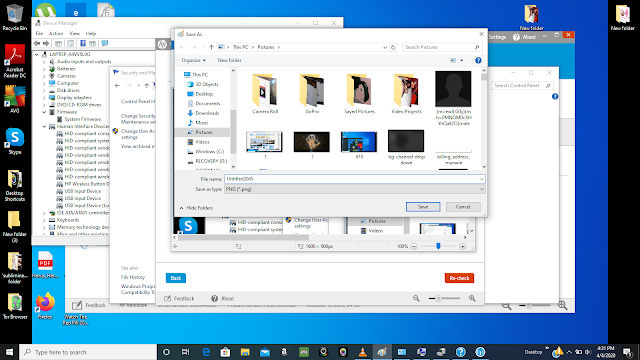
Task: Select the Camera Roll folder thumbnail
Action: 265,93
